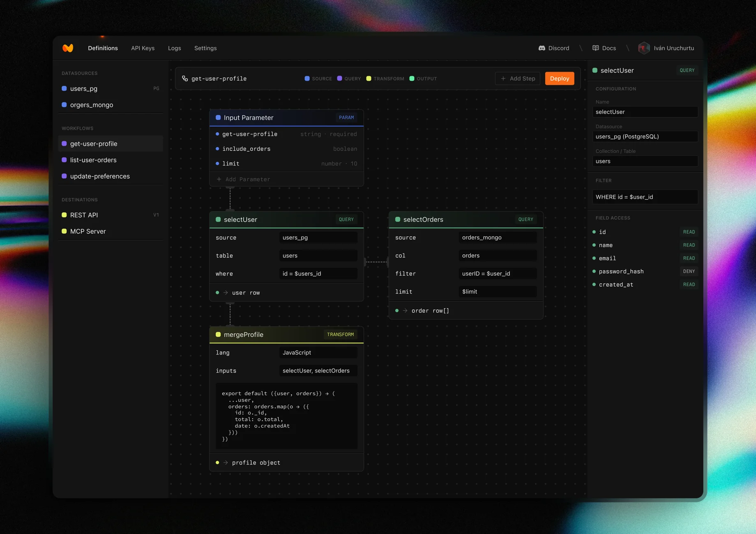Click the plus icon on Add Parameter

coord(219,179)
